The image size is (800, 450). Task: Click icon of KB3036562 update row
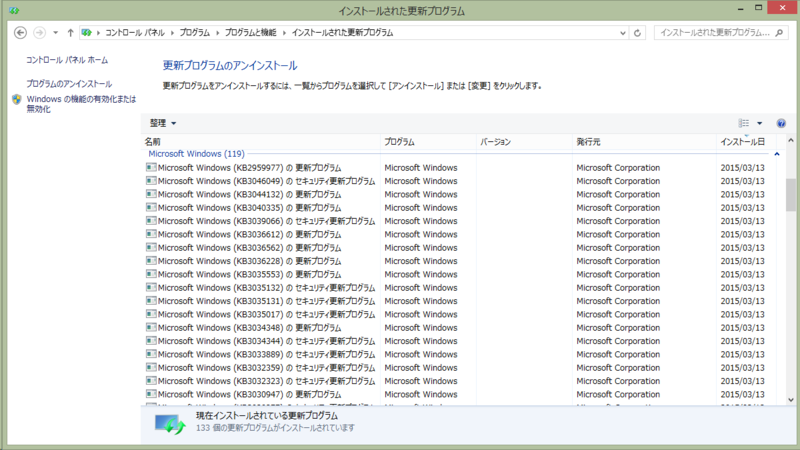[151, 247]
